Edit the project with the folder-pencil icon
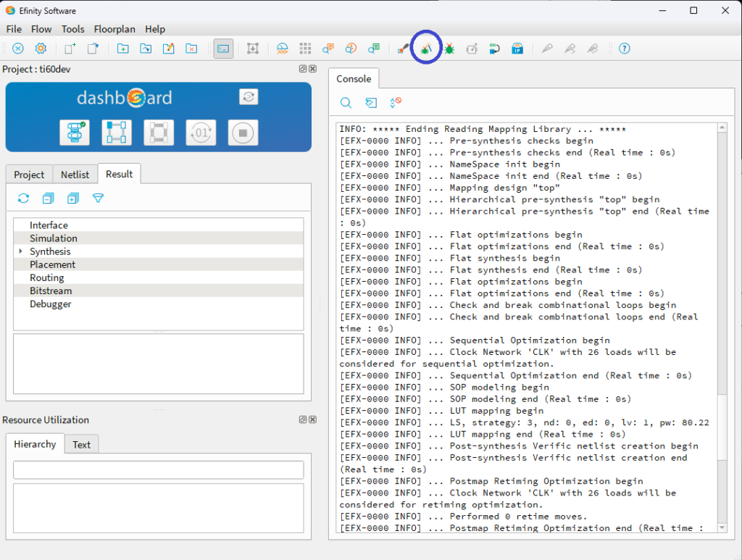The image size is (742, 560). [x=168, y=49]
